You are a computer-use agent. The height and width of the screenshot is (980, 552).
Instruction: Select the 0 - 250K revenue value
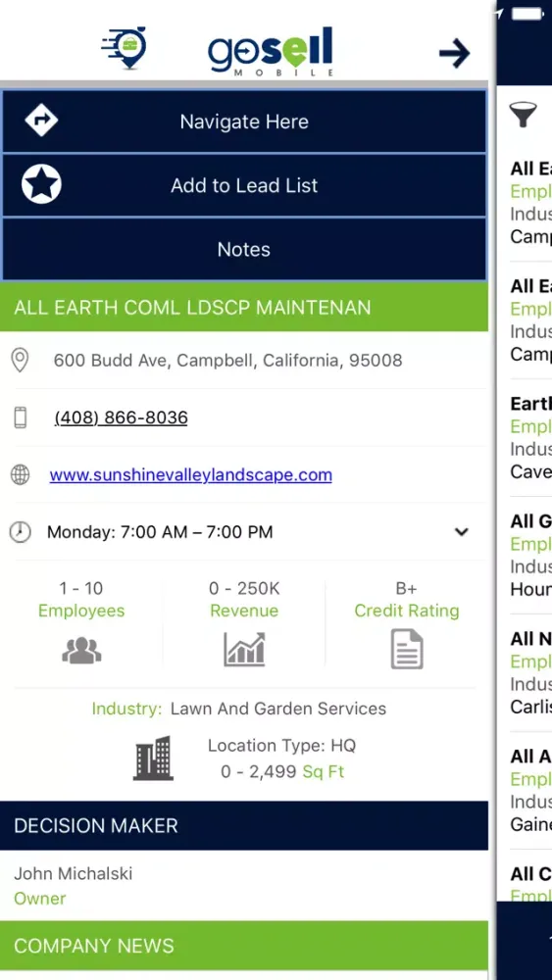pos(244,589)
